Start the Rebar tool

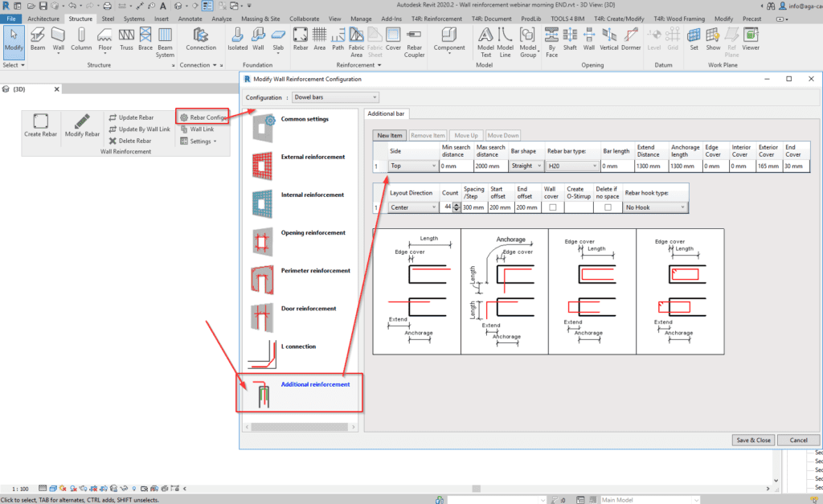coord(301,39)
